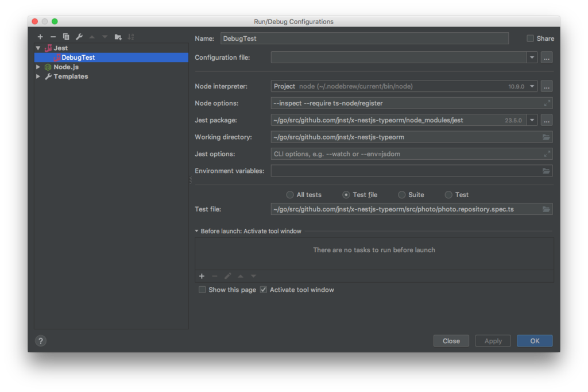This screenshot has width=588, height=392.
Task: Expand the Node options field editor
Action: click(x=547, y=103)
